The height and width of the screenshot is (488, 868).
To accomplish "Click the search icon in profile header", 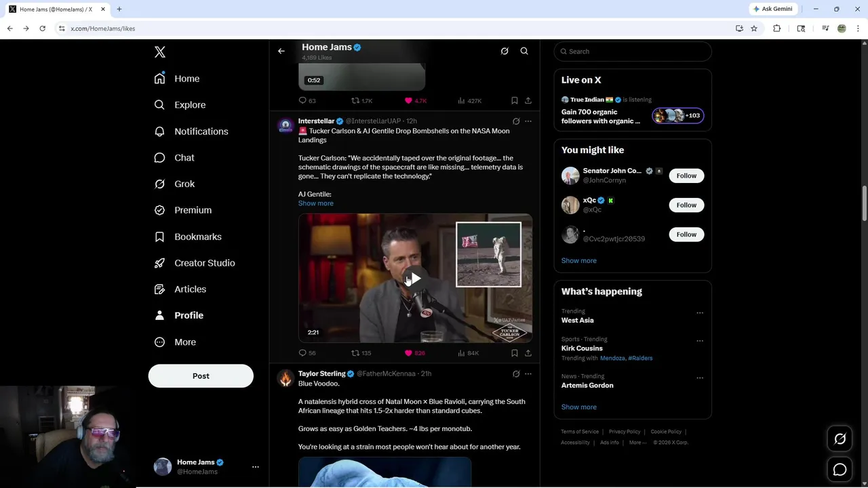I will click(x=524, y=51).
